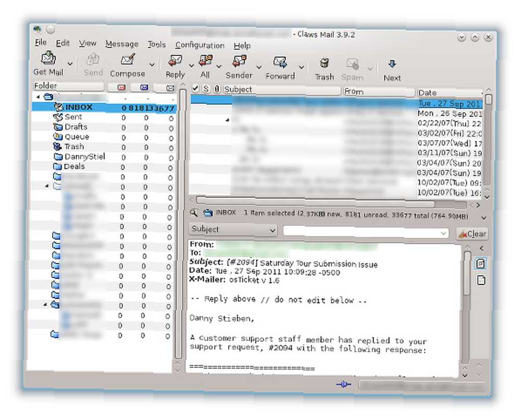Click the new messages column icon in folder header
Image resolution: width=521 pixels, height=420 pixels.
click(x=121, y=88)
